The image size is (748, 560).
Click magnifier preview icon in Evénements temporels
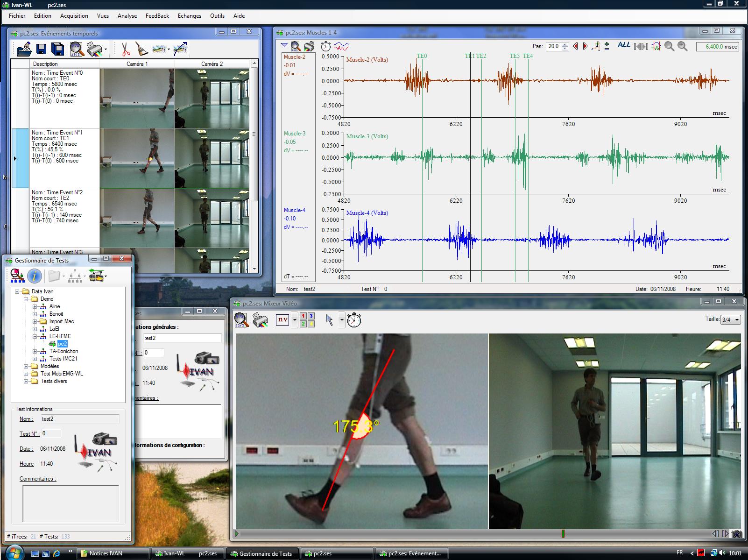point(77,49)
